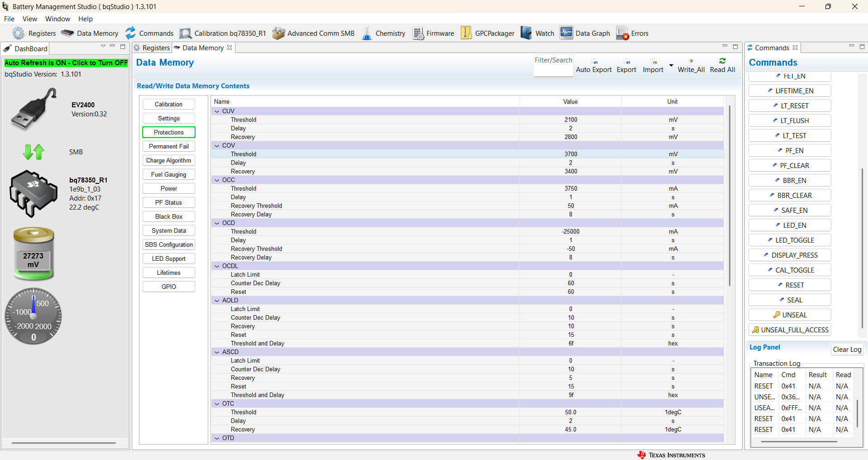Image resolution: width=868 pixels, height=460 pixels.
Task: Turn off Auto Refresh banner
Action: click(66, 63)
